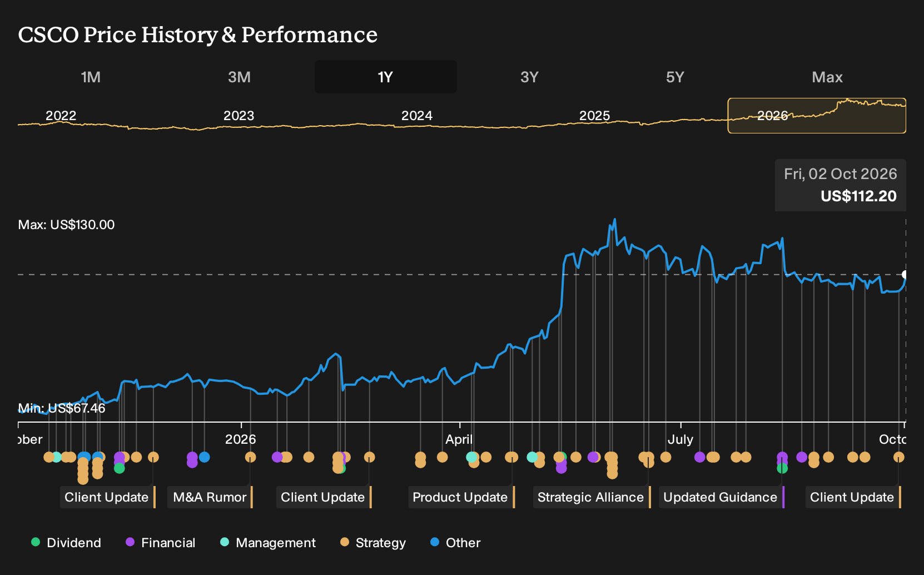Open the 3Y price history view

click(529, 77)
